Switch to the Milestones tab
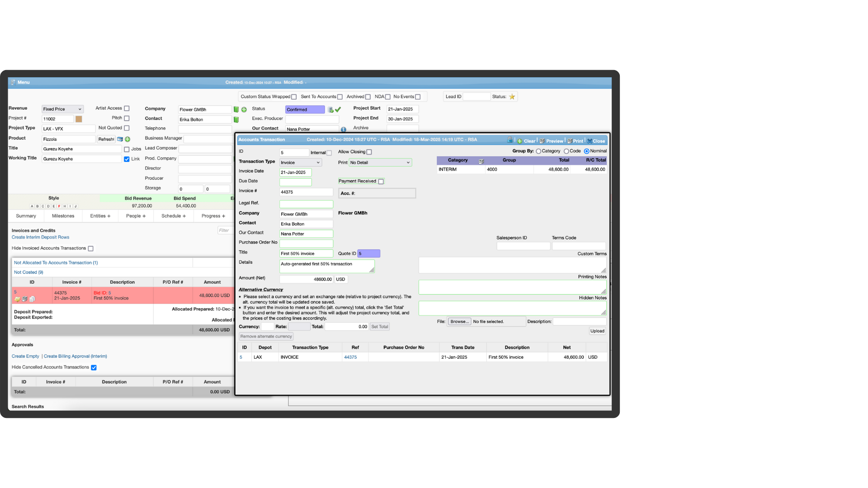This screenshot has height=488, width=868. (x=63, y=216)
